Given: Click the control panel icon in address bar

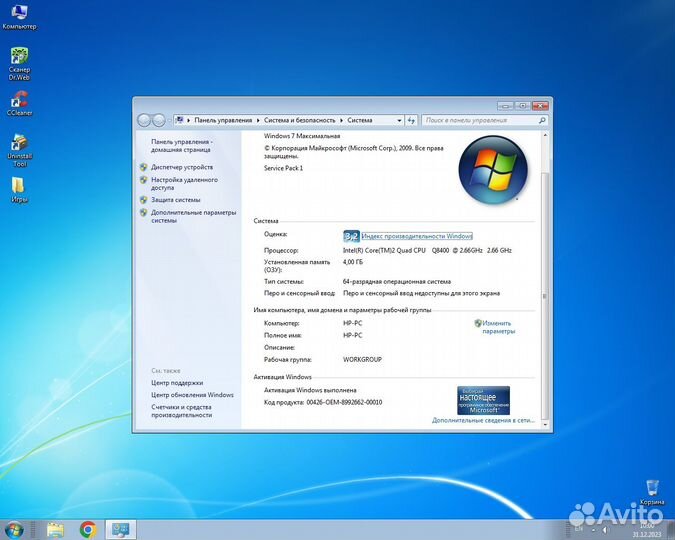Looking at the screenshot, I should (180, 120).
